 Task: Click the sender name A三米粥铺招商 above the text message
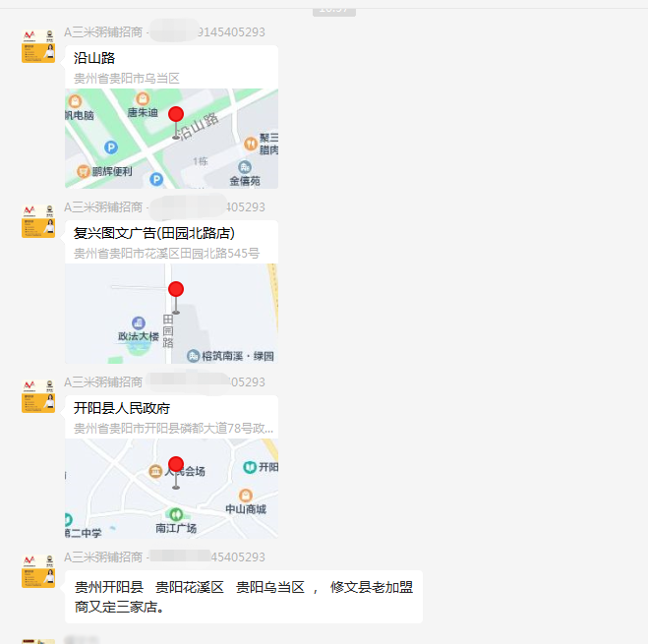104,557
